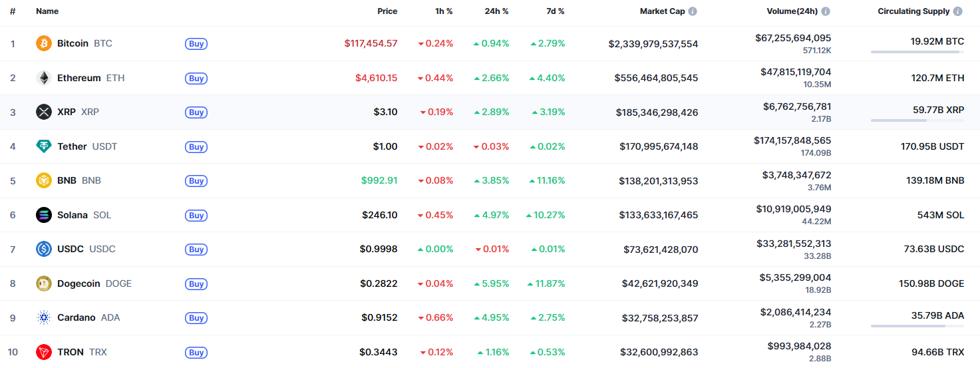Open the XRP name link
Image resolution: width=980 pixels, height=368 pixels.
pyautogui.click(x=78, y=112)
